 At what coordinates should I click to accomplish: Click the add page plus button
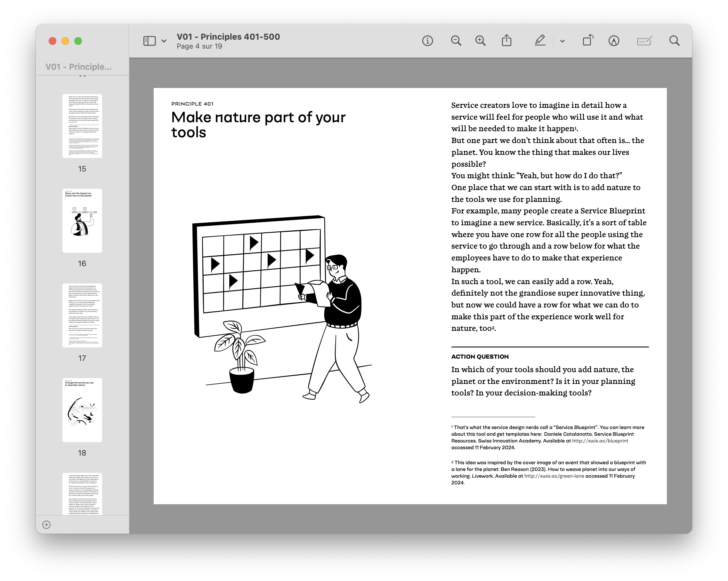pyautogui.click(x=47, y=525)
